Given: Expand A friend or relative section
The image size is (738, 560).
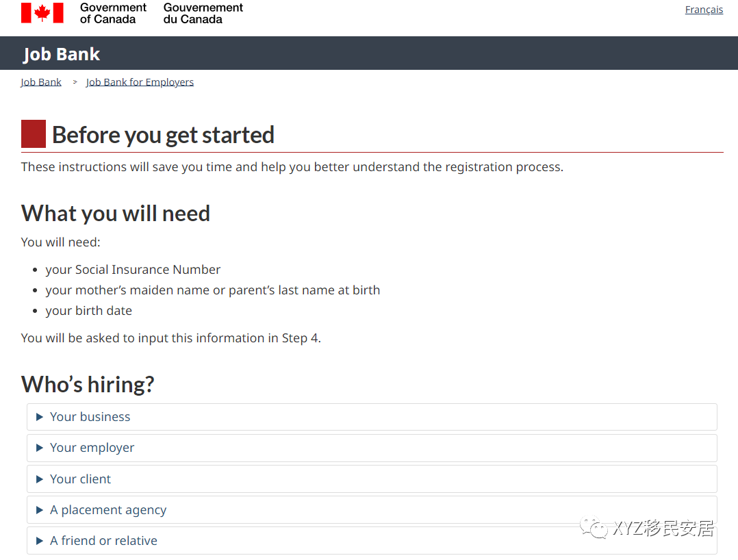Looking at the screenshot, I should point(372,541).
